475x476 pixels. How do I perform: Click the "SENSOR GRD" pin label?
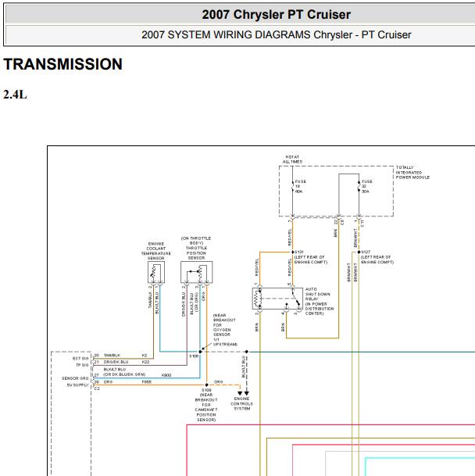click(x=75, y=378)
